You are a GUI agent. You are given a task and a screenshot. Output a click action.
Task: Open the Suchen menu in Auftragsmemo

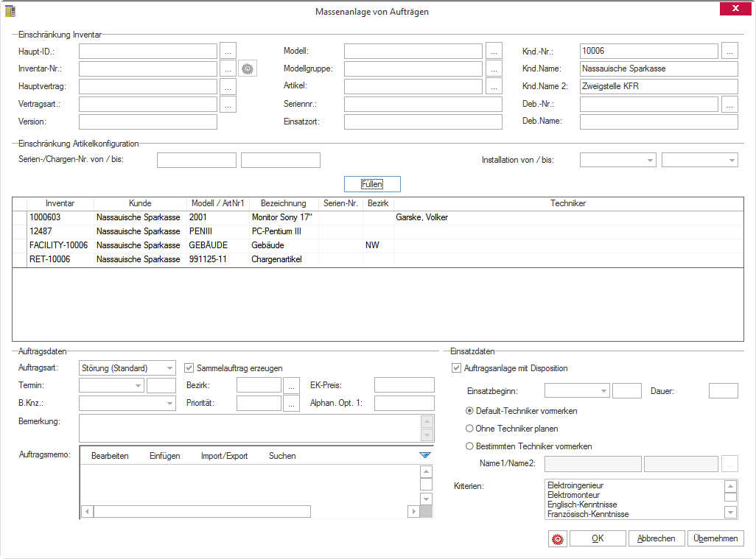[282, 456]
